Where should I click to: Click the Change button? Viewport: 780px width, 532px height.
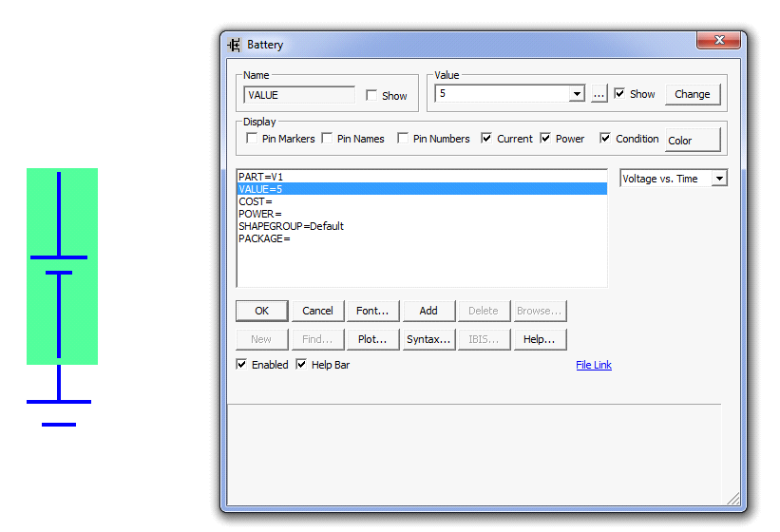[693, 94]
